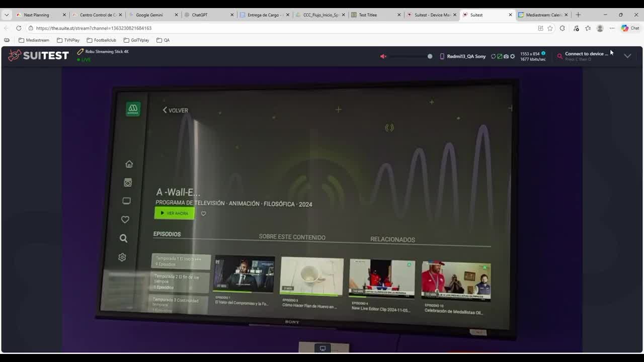The height and width of the screenshot is (362, 644).
Task: Switch to the CCC_Flujo_Inicio tab
Action: [320, 15]
